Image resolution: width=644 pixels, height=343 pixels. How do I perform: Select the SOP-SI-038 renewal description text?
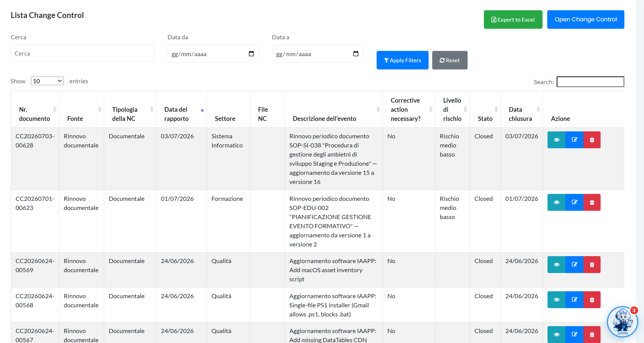(333, 159)
